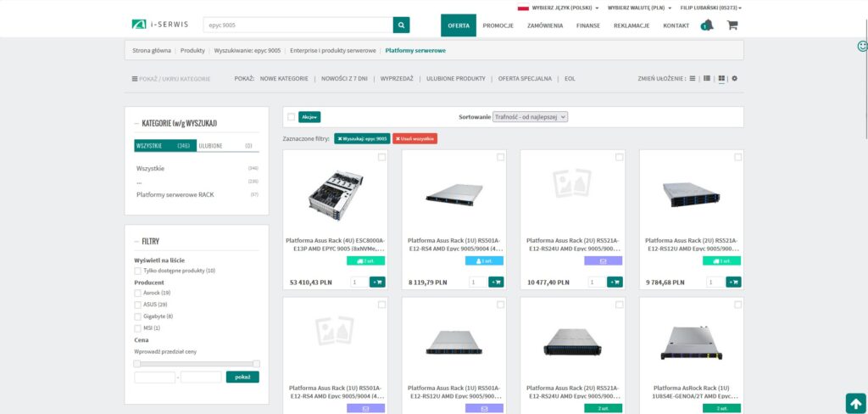Click the 'epyc 9005' search field
The height and width of the screenshot is (414, 868).
298,25
